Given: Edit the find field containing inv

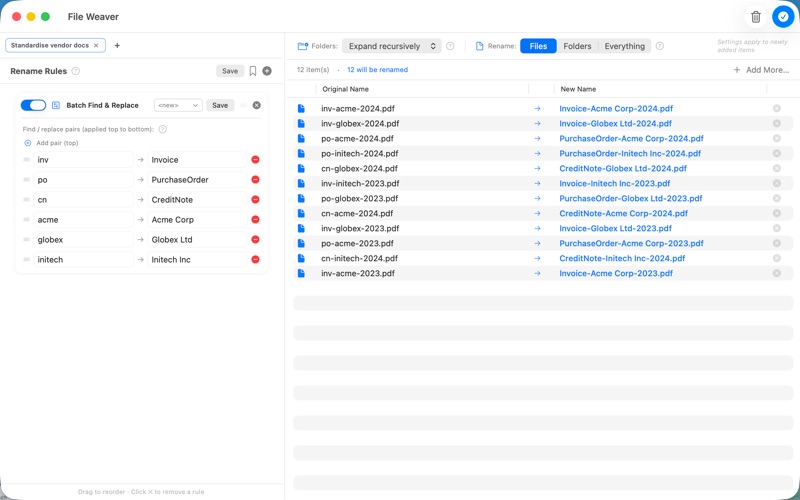Looking at the screenshot, I should (x=83, y=160).
